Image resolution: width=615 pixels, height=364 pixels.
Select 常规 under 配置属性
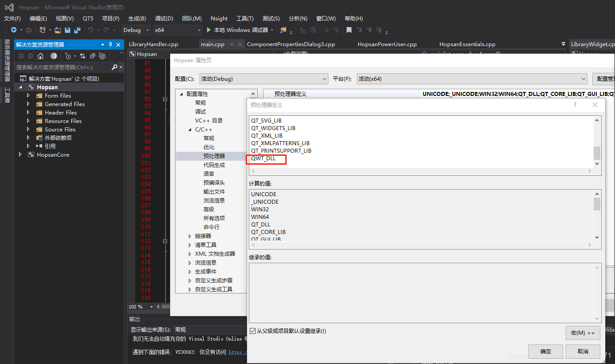(x=200, y=103)
